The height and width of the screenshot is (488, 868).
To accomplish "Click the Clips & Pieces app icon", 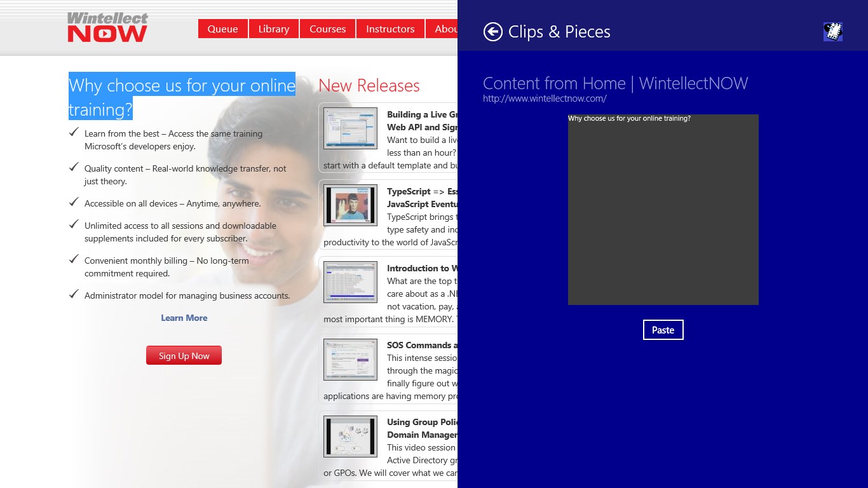I will (x=832, y=32).
